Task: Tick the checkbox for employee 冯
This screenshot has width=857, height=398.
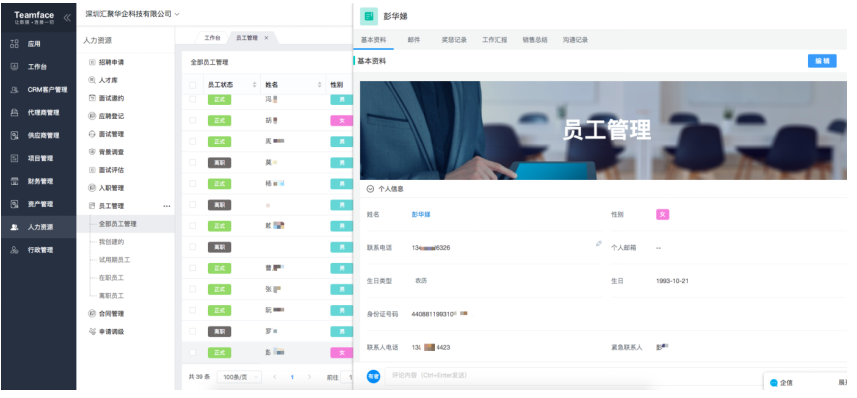Action: pyautogui.click(x=192, y=100)
